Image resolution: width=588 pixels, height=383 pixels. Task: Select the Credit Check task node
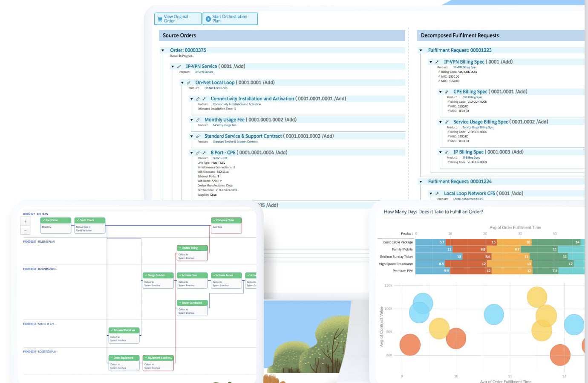89,221
